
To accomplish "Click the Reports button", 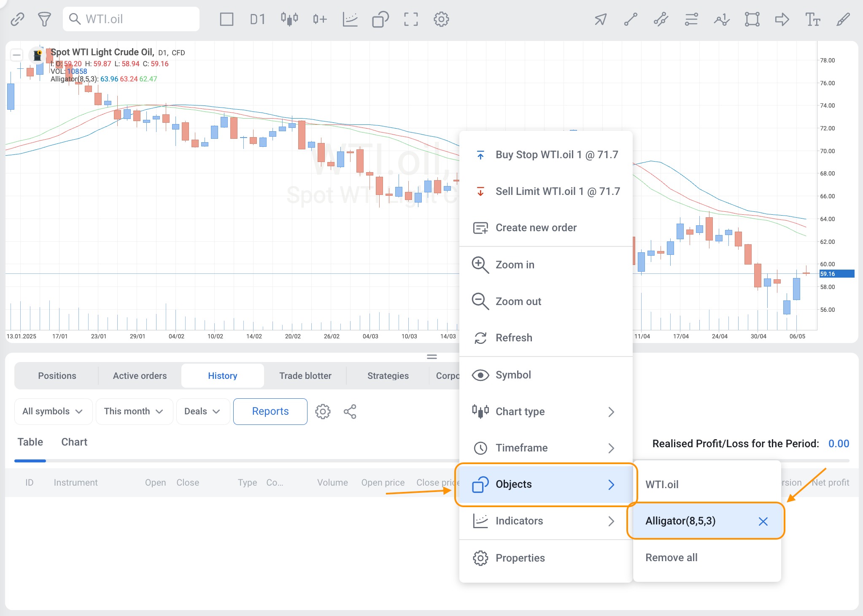I will [x=270, y=411].
